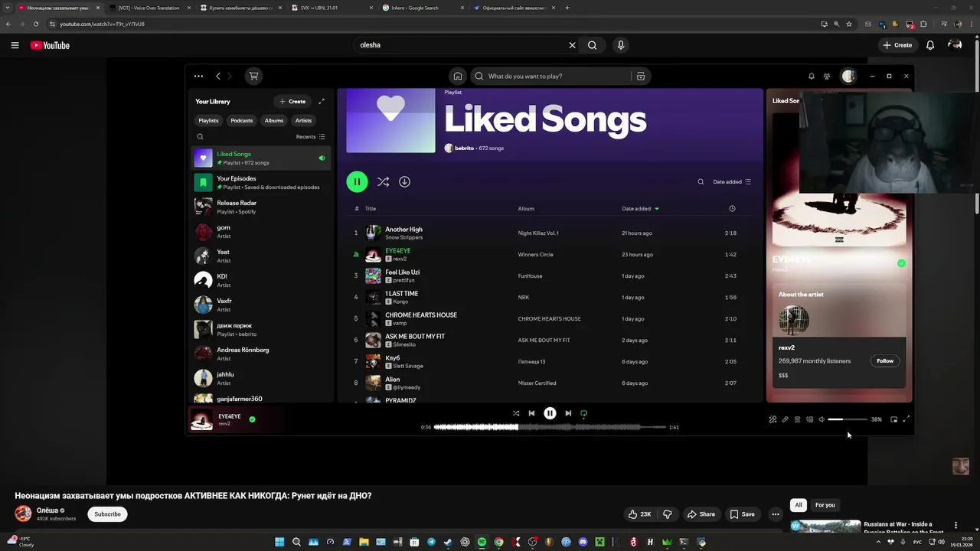Select the Playlists filter chip

coord(208,120)
